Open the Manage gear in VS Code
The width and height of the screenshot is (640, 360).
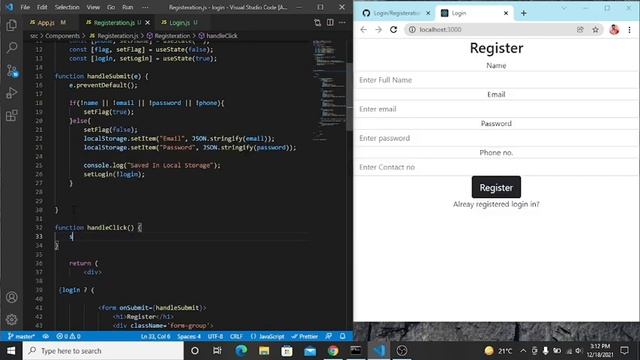(11, 319)
